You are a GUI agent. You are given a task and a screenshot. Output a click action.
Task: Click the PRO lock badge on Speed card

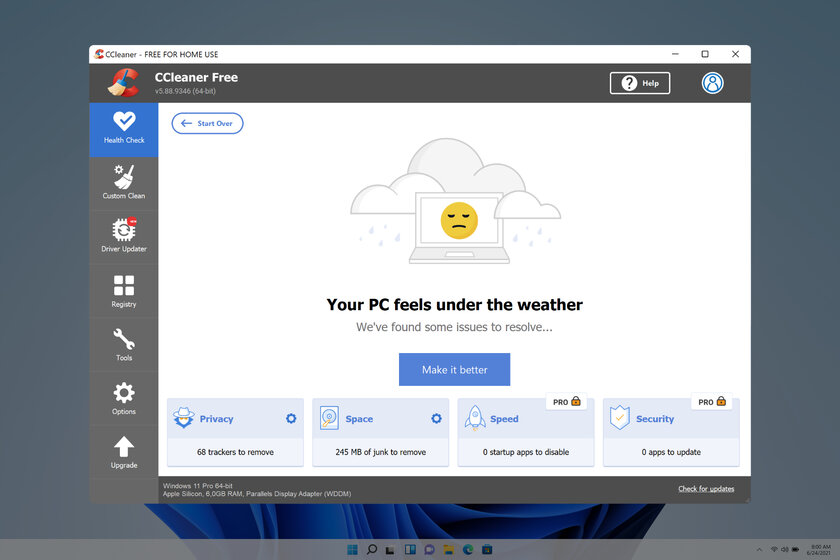567,401
